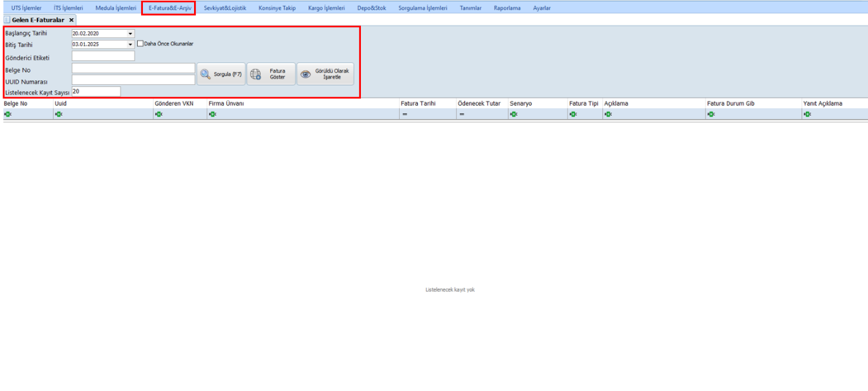868x391 pixels.
Task: Enable the Daha Önce Okunanlar checkbox
Action: pyautogui.click(x=140, y=44)
